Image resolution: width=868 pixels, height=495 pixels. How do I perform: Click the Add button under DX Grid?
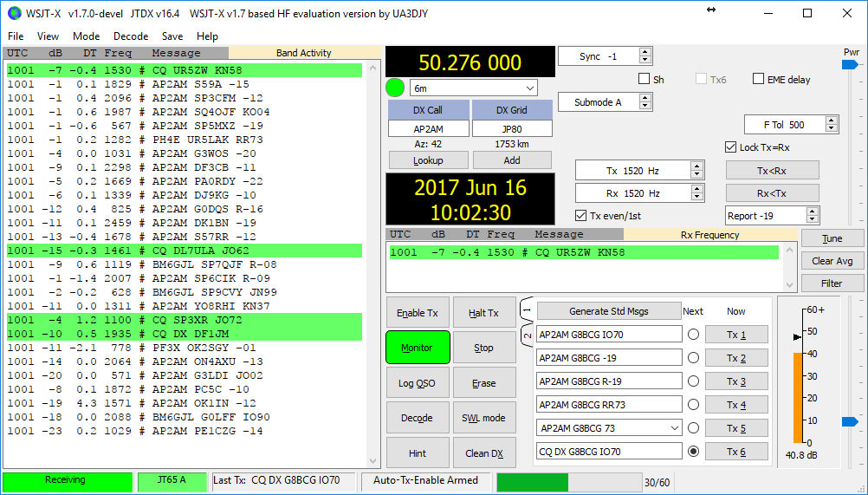512,160
